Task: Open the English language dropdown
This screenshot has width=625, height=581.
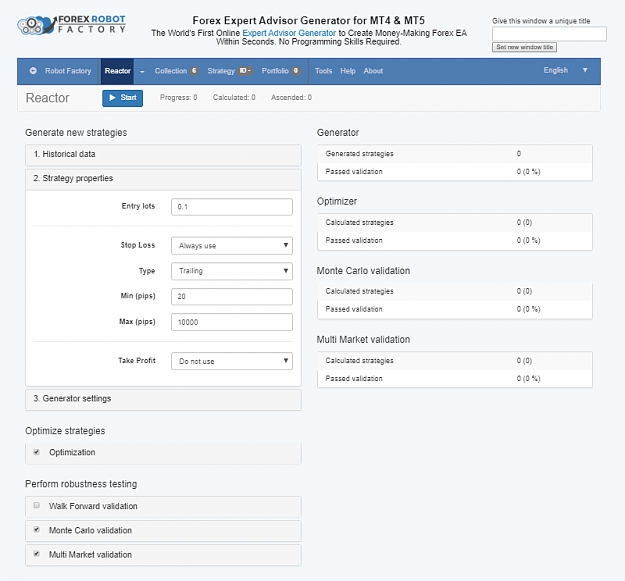Action: coord(565,70)
